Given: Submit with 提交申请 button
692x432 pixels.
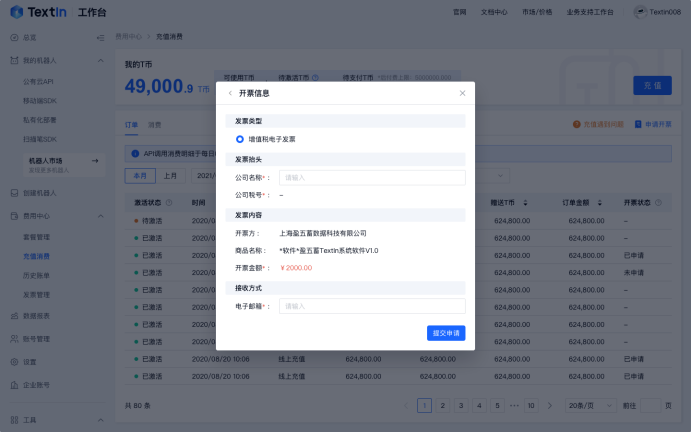Looking at the screenshot, I should point(446,333).
